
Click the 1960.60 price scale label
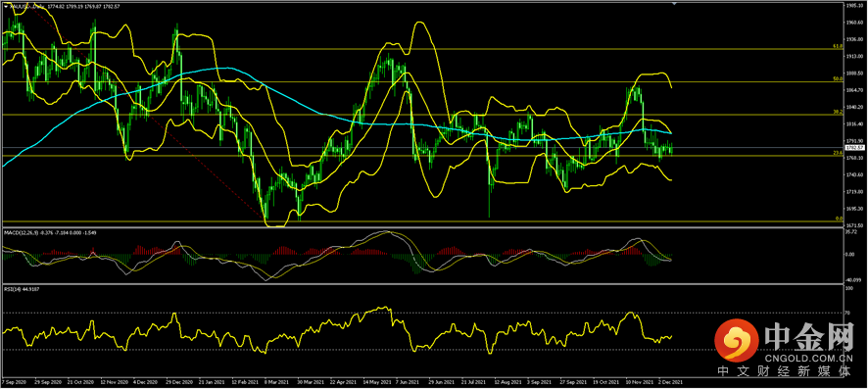(x=854, y=23)
